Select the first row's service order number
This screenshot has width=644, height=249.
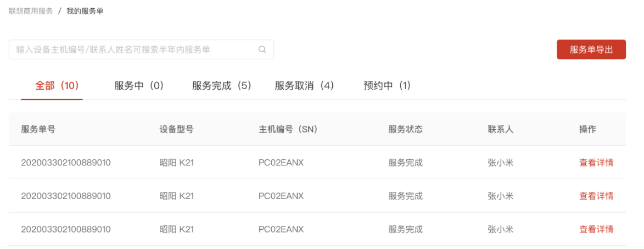66,163
